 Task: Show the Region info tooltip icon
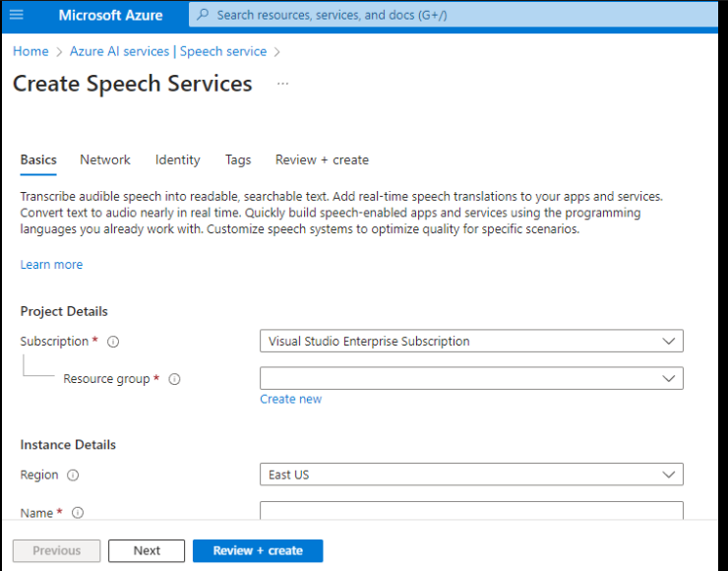[73, 476]
